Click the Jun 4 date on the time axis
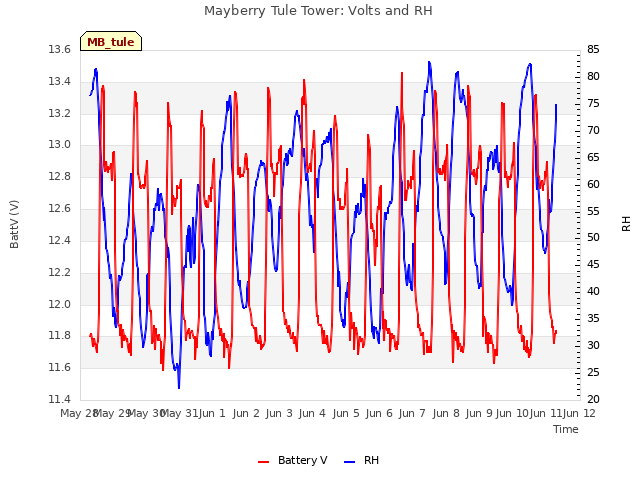The height and width of the screenshot is (480, 640). pos(312,413)
